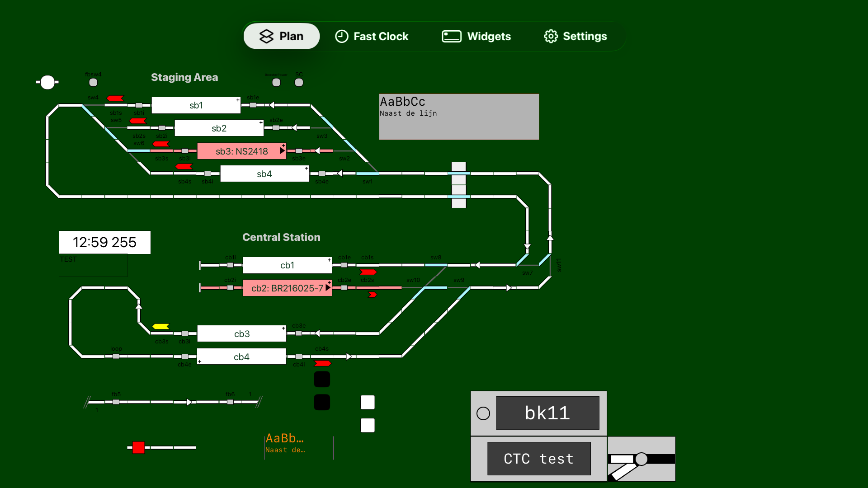
Task: Toggle the BoosterPower round button
Action: pyautogui.click(x=276, y=82)
